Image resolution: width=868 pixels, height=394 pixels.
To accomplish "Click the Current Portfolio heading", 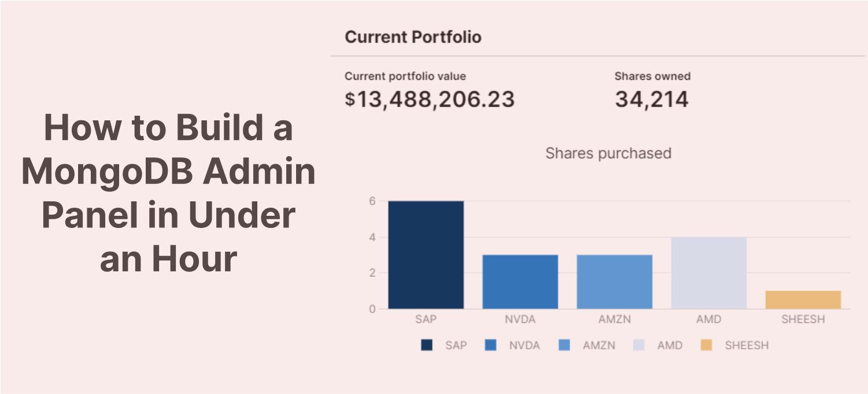I will click(413, 37).
